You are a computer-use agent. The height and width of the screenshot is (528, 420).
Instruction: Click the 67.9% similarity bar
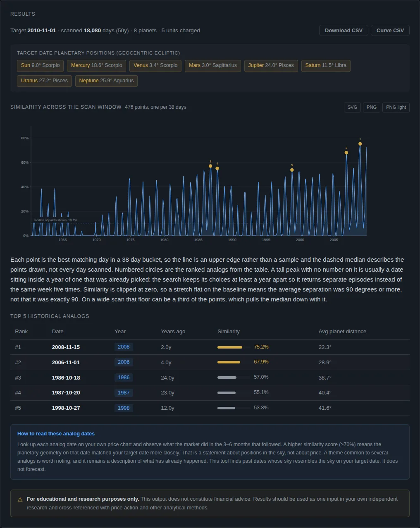pyautogui.click(x=234, y=362)
